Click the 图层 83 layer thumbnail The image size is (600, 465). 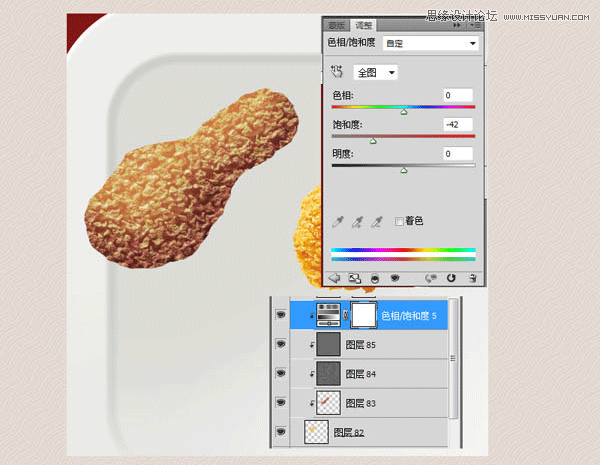[x=328, y=403]
